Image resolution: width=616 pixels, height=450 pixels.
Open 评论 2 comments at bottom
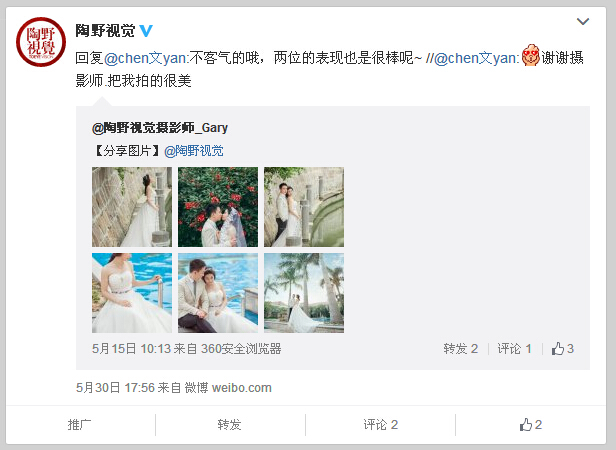click(x=380, y=425)
